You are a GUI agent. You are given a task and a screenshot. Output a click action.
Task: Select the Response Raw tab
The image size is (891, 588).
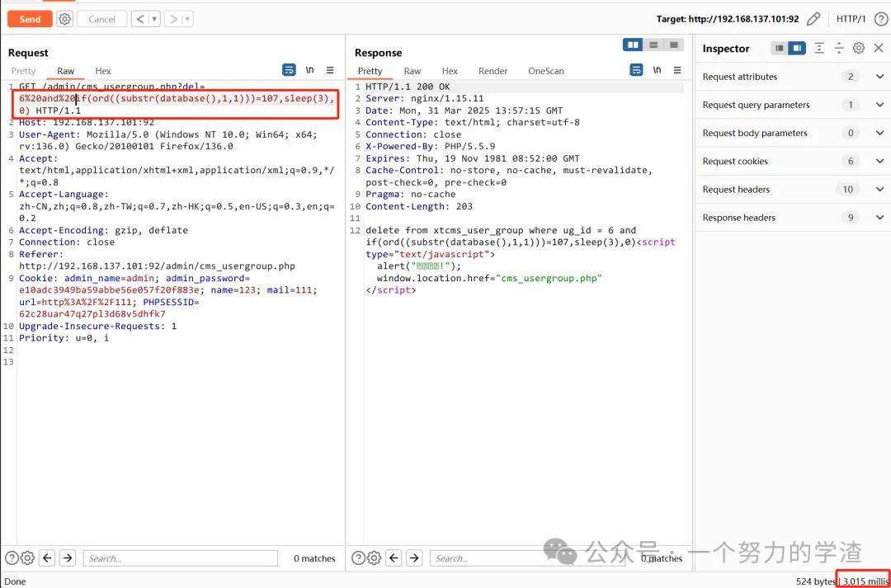tap(412, 71)
